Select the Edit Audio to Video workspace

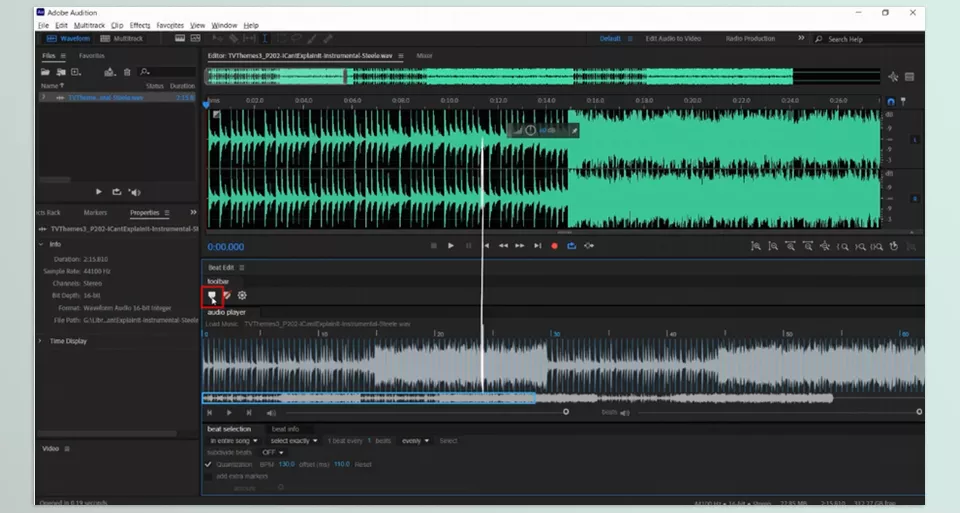[673, 38]
